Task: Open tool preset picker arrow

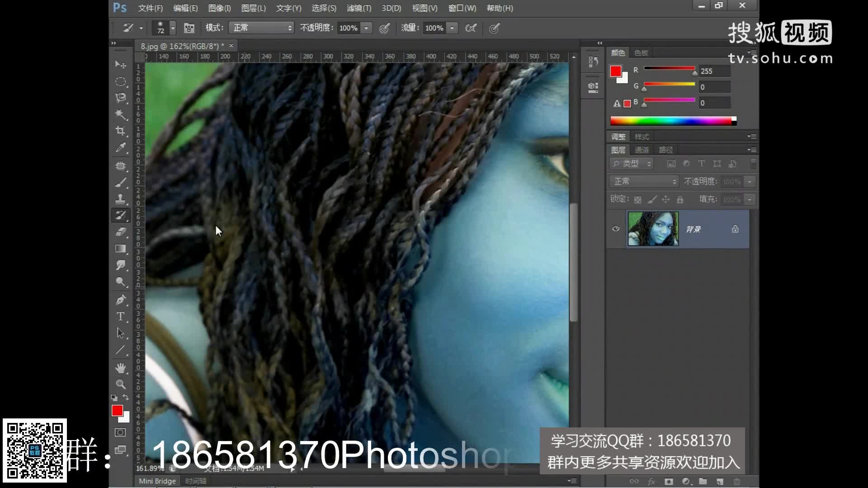Action: 141,28
